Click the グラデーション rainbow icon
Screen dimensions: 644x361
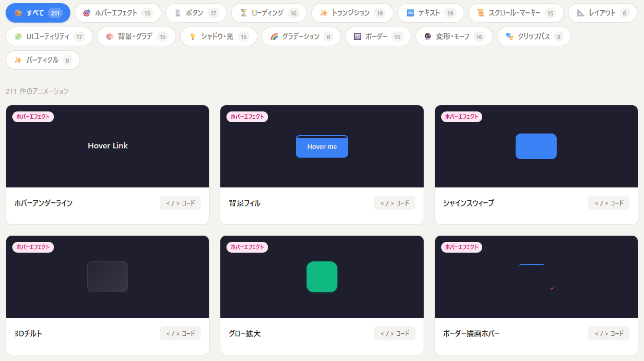(275, 36)
